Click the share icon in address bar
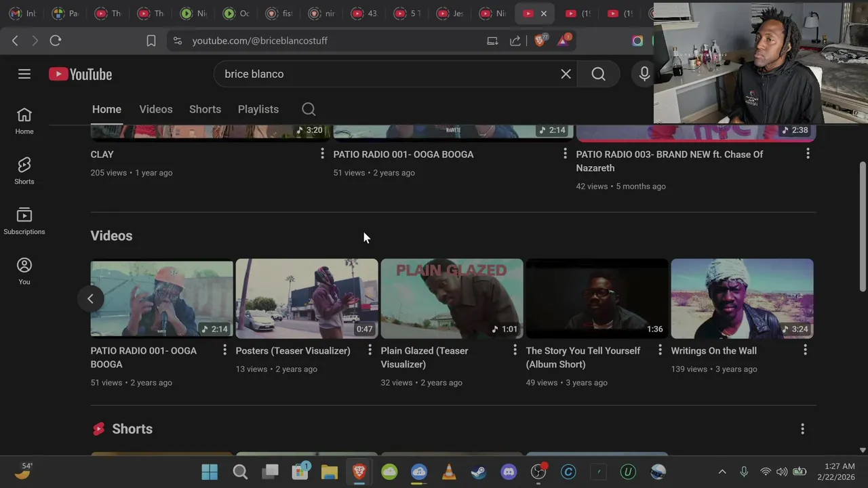 click(515, 41)
